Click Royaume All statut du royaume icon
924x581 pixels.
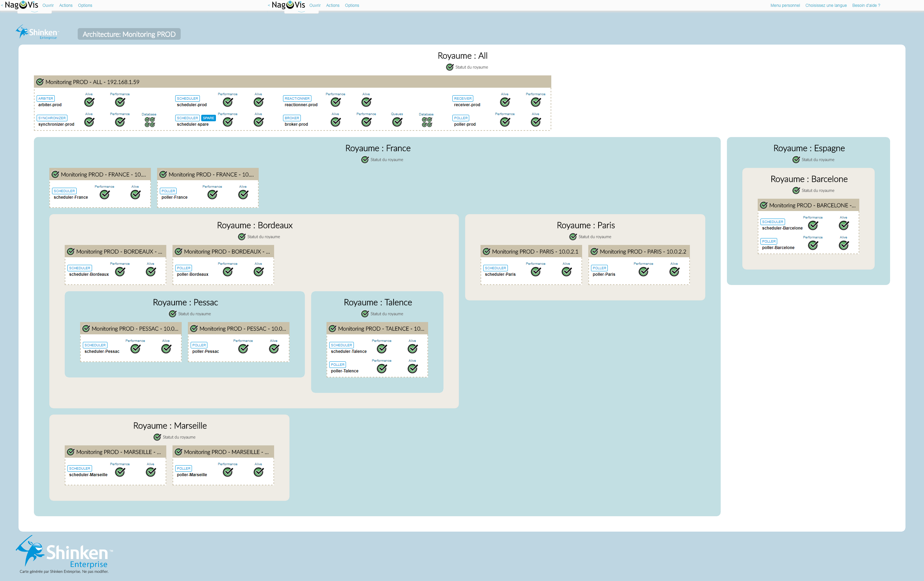(x=450, y=67)
